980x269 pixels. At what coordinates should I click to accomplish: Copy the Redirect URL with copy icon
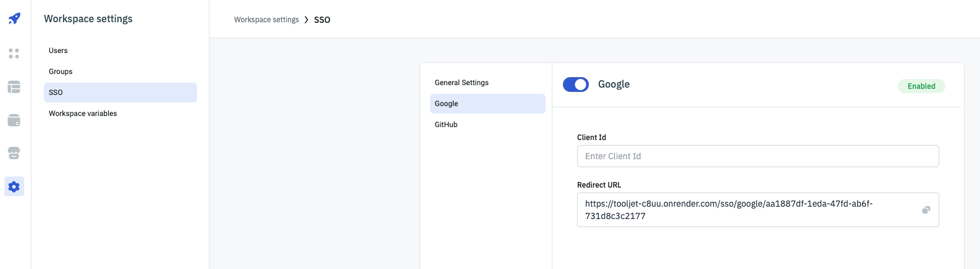click(926, 210)
